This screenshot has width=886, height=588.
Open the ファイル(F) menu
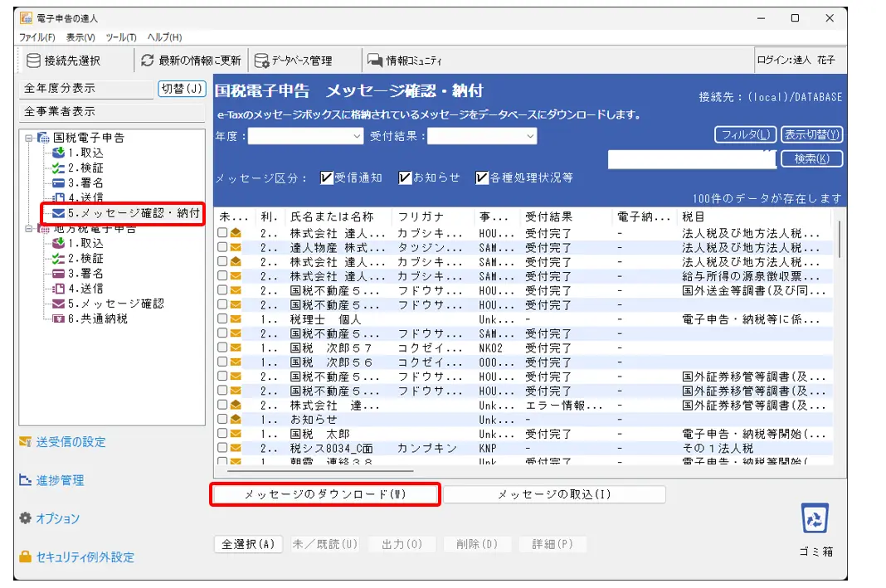[37, 37]
